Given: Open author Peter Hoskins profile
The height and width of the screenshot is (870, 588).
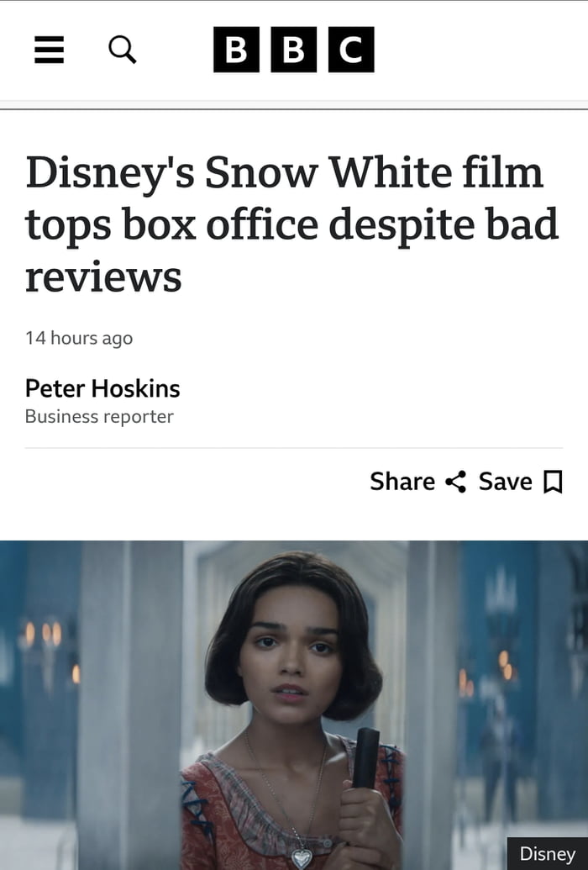Looking at the screenshot, I should (102, 388).
